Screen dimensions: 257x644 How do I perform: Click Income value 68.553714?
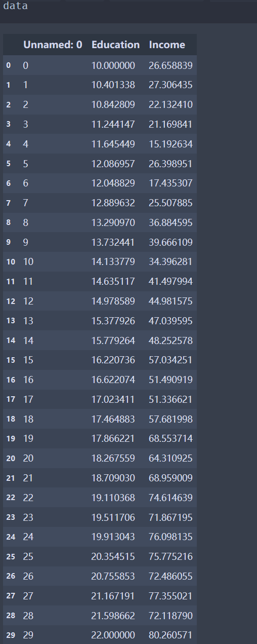[x=170, y=438]
